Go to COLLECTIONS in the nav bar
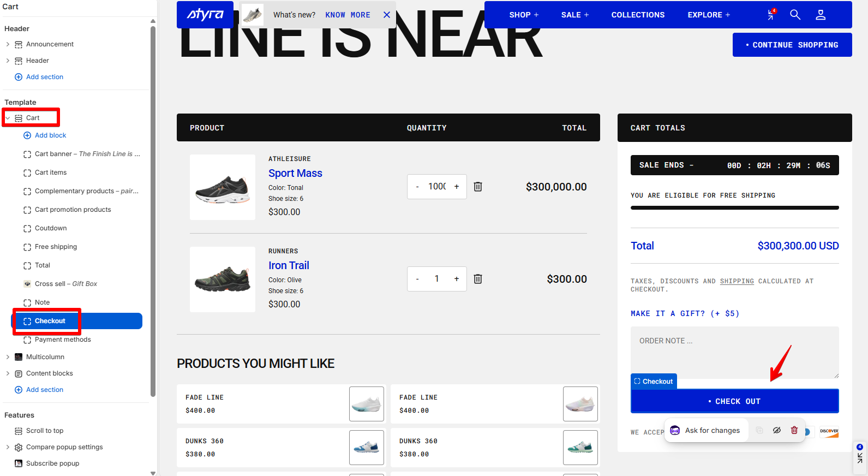This screenshot has height=476, width=868. [638, 15]
